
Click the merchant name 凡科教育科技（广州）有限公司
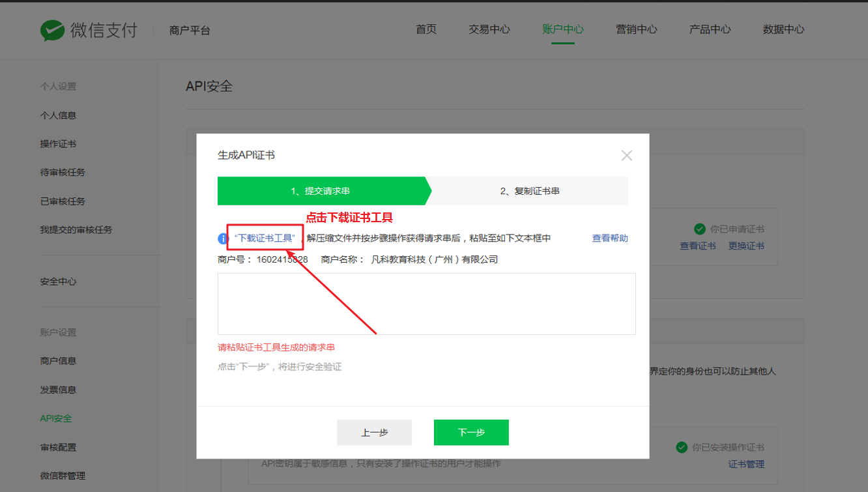[x=435, y=259]
